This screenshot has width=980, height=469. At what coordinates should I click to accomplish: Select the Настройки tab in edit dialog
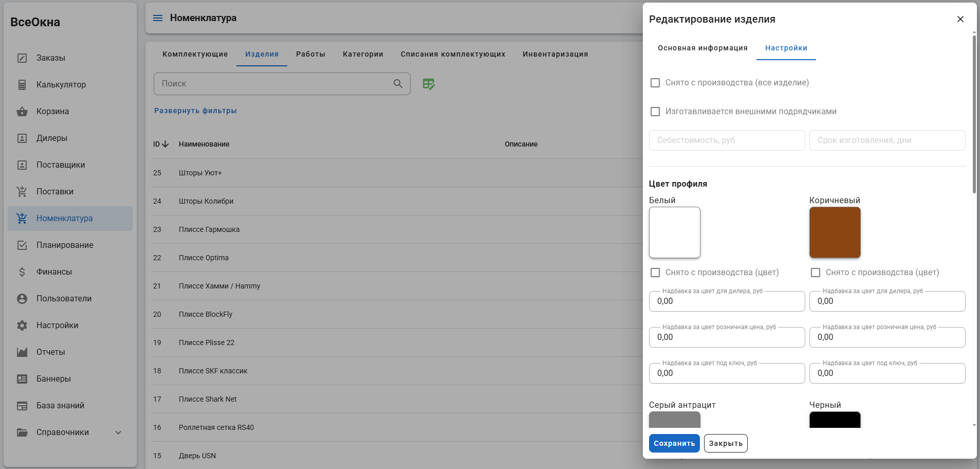pos(786,48)
